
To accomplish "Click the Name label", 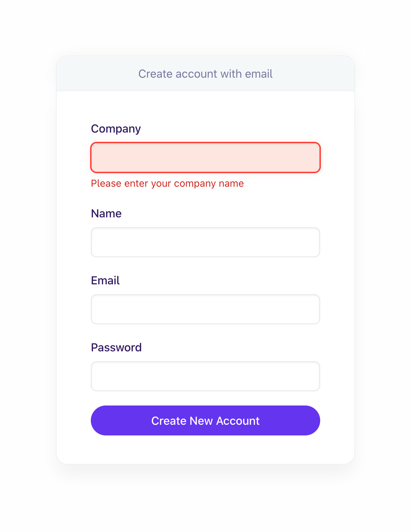I will (106, 213).
